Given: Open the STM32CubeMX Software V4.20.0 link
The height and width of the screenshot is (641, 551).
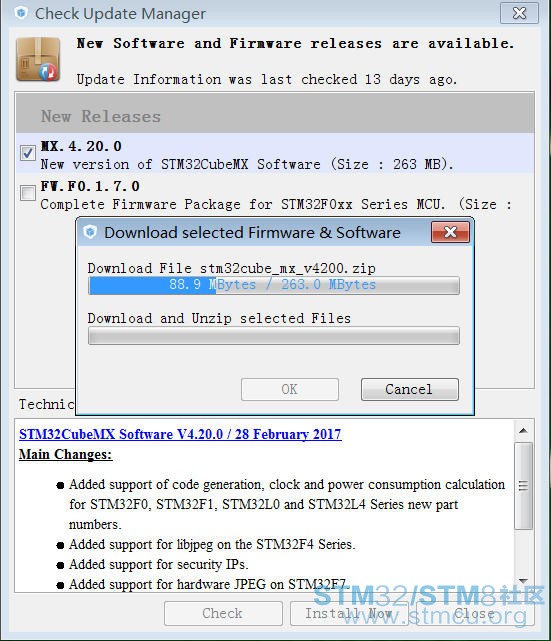Looking at the screenshot, I should 180,434.
